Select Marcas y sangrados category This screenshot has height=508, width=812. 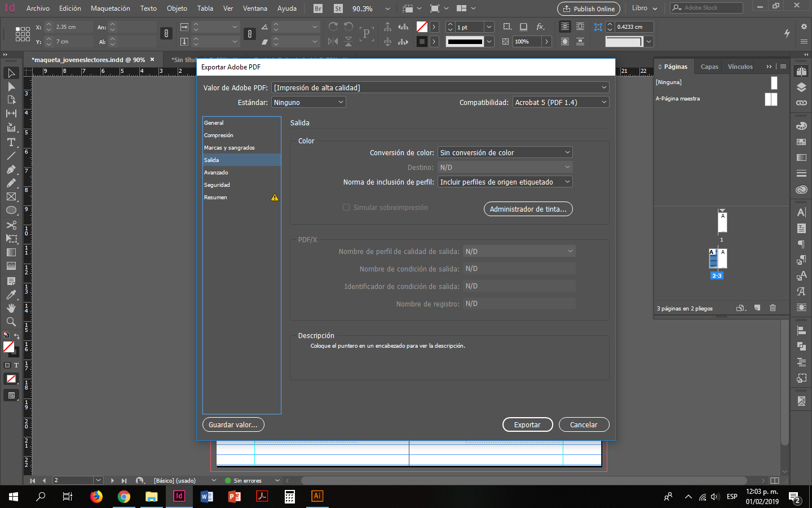click(x=241, y=147)
